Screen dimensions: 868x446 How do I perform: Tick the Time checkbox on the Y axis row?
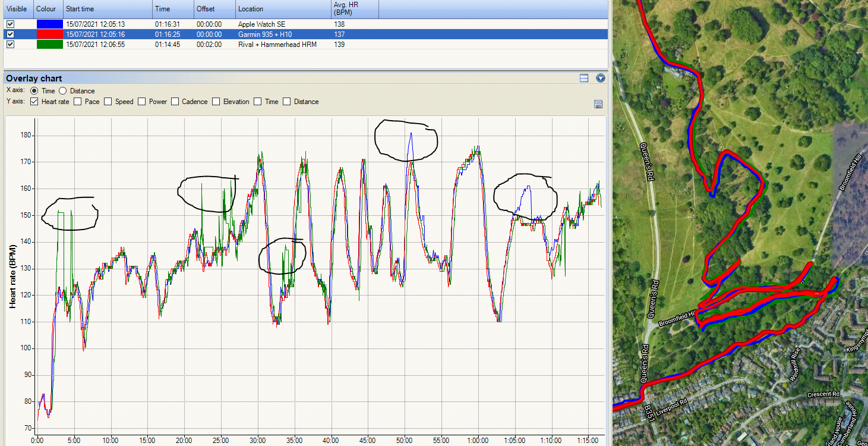257,102
